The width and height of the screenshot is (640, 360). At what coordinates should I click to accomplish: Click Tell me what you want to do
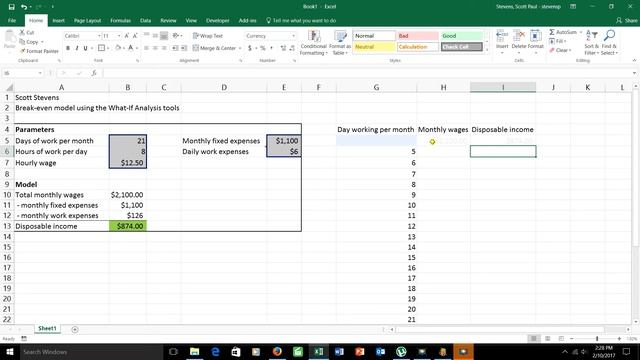[x=301, y=20]
